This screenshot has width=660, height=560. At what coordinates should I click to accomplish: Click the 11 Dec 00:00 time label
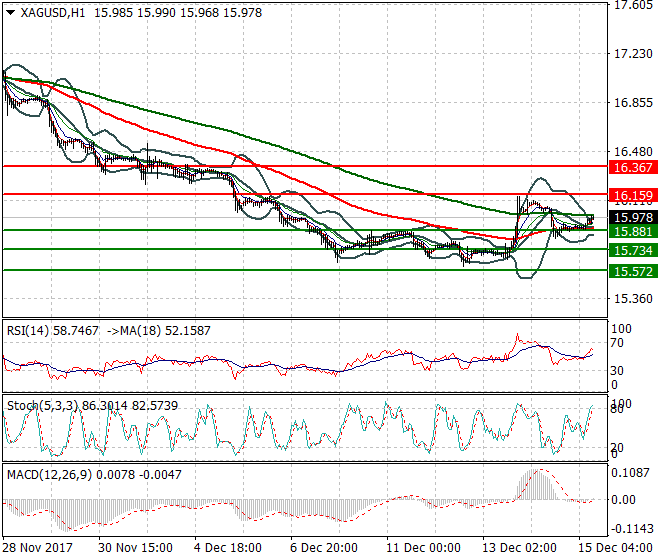point(423,548)
